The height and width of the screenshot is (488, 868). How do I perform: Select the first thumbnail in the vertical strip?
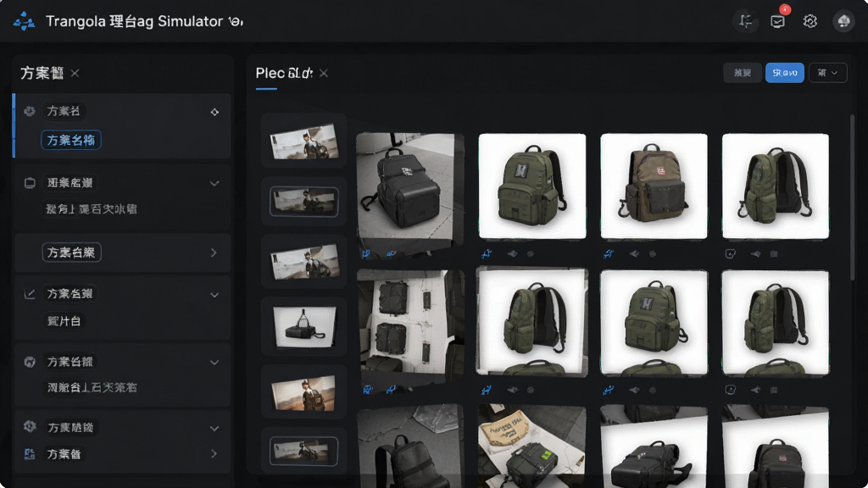(304, 141)
